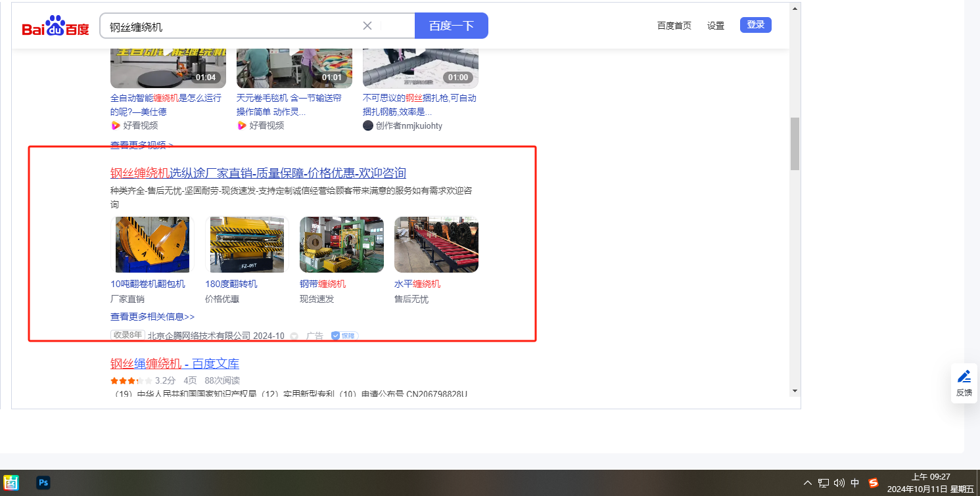Viewport: 980px width, 496px height.
Task: Click the 好看视频 icon under 全自动智能缠绕机 video
Action: pos(116,125)
